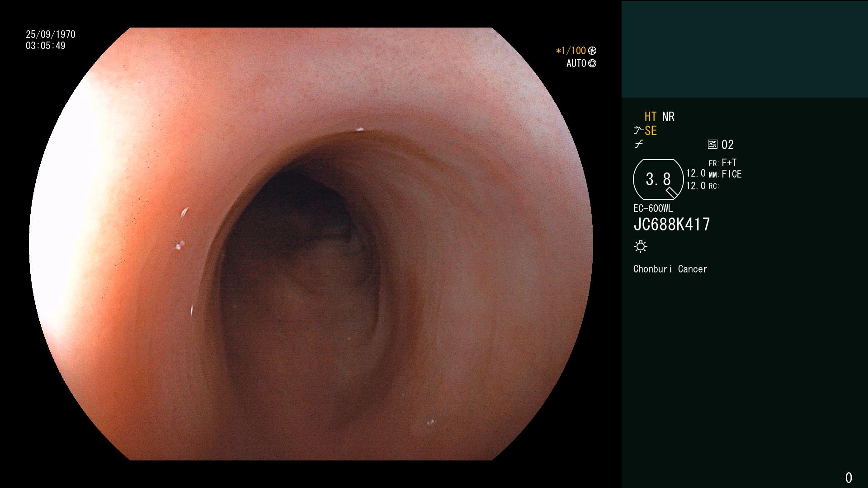Click the date 25/09/1970

[51, 34]
